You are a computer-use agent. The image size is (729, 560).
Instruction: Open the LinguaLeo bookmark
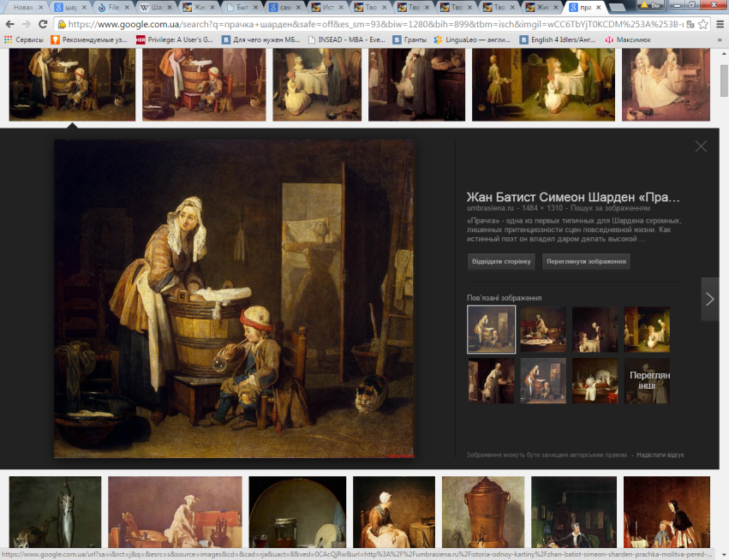(x=472, y=40)
